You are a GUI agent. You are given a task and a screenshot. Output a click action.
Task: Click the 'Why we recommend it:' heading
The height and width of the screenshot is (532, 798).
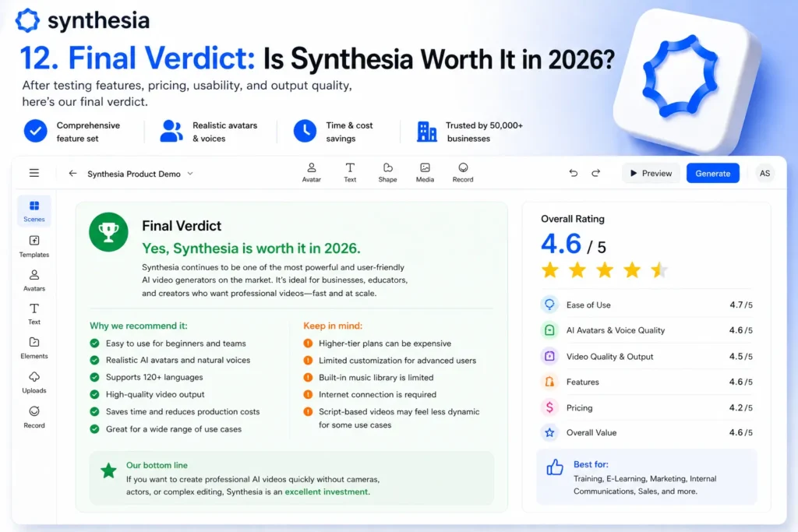pyautogui.click(x=139, y=326)
